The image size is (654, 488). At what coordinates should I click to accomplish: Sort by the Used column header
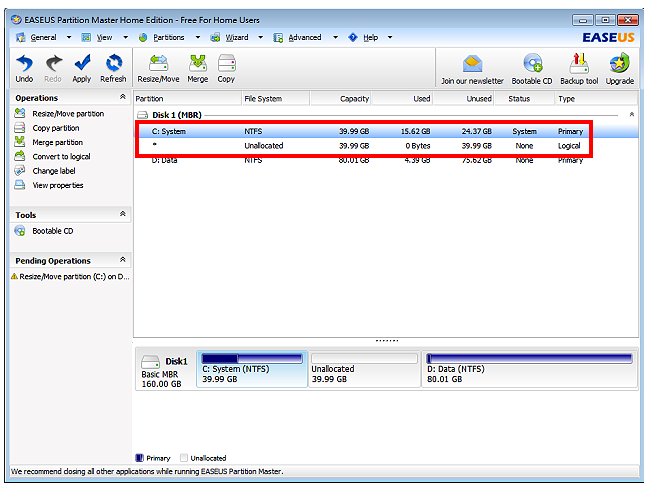[x=402, y=98]
